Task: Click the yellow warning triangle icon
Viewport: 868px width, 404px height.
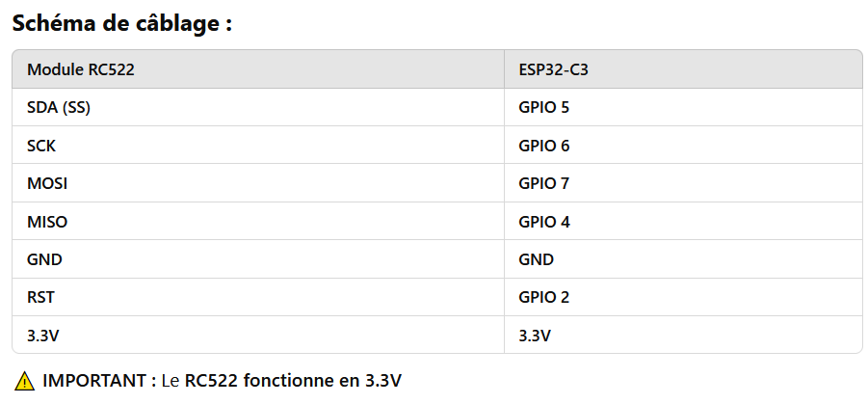Action: pos(24,381)
